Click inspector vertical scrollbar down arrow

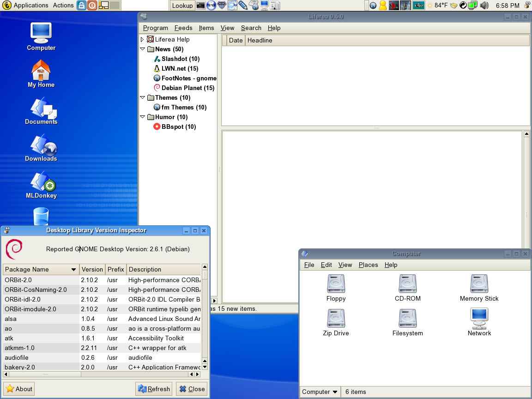[205, 367]
